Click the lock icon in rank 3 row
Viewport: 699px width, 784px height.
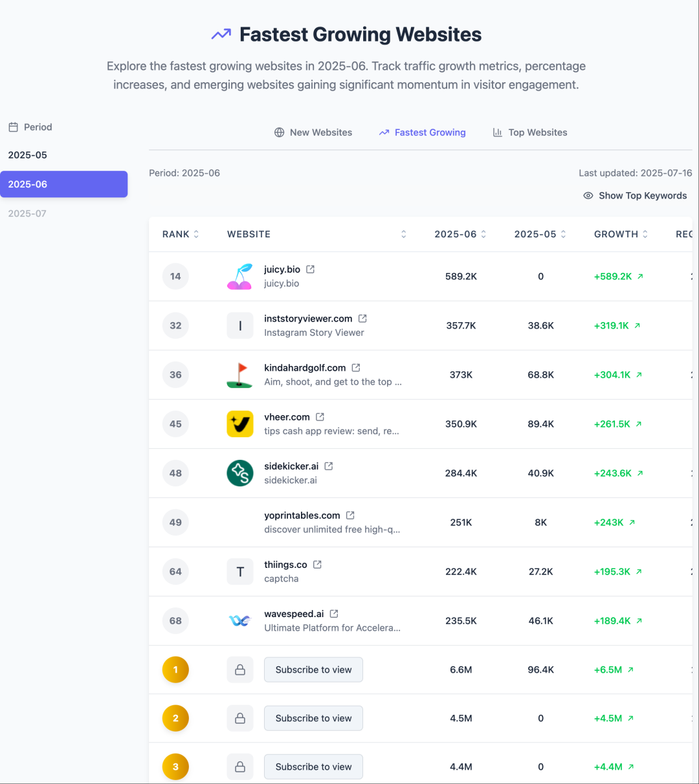[240, 767]
